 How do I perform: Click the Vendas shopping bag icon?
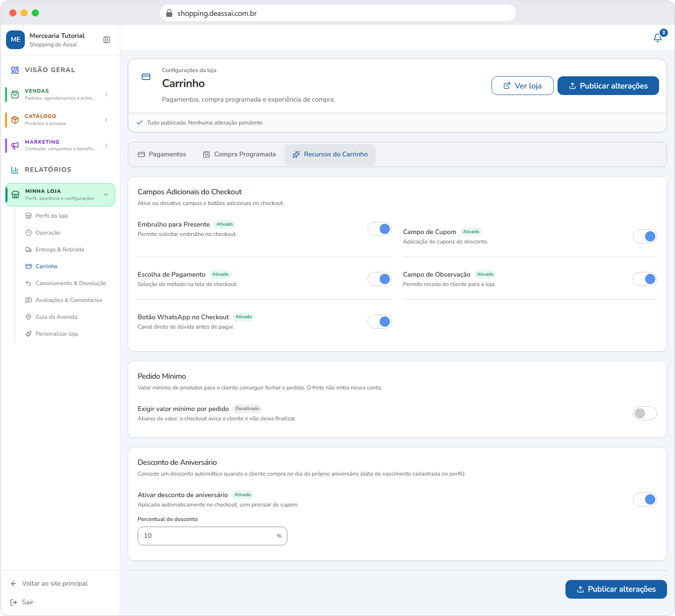coord(15,95)
